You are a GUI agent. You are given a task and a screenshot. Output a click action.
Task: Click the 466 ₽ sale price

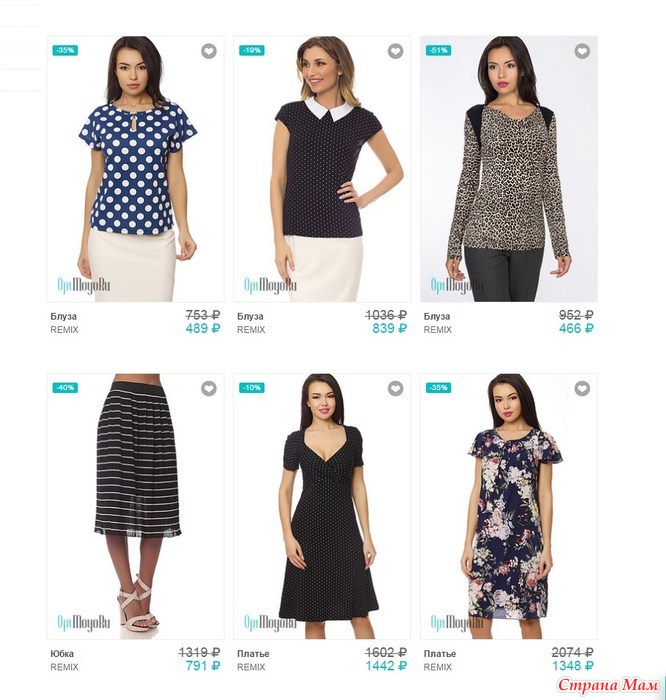tap(576, 329)
